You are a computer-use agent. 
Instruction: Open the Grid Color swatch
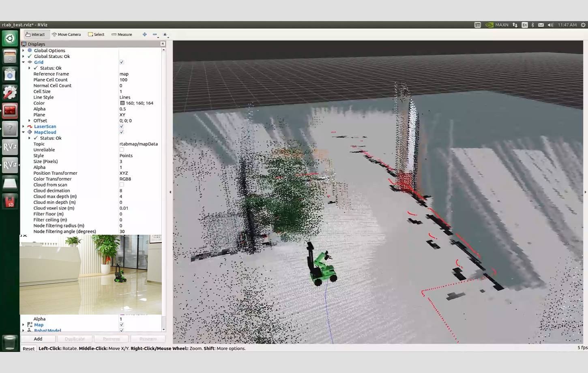tap(122, 103)
